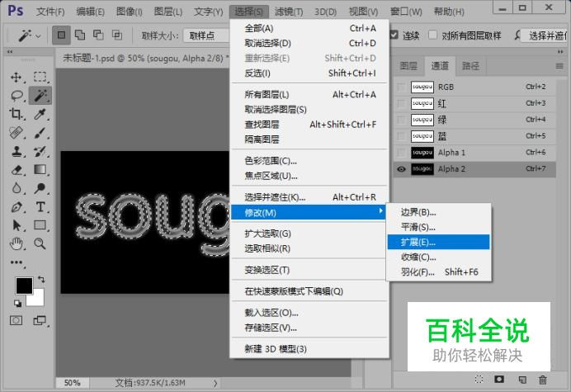Viewport: 571px width, 392px height.
Task: Select the Healing Brush tool
Action: coord(16,133)
